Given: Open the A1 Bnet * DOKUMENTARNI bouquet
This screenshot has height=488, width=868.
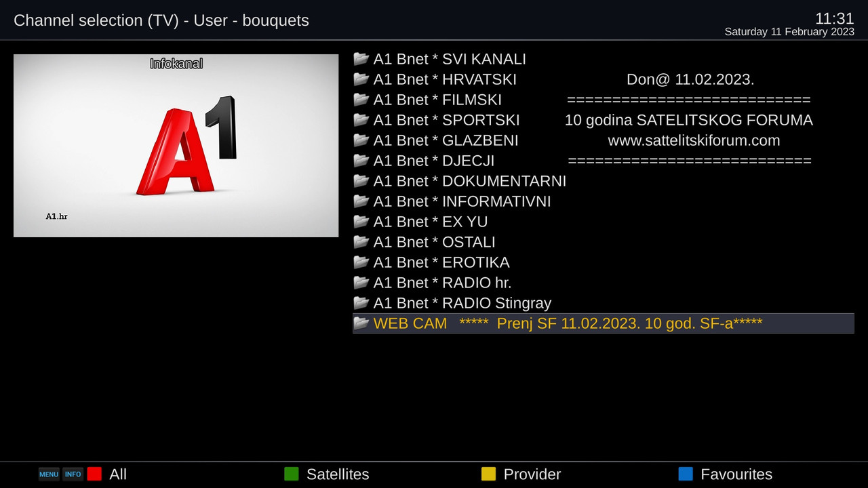Looking at the screenshot, I should (x=604, y=181).
